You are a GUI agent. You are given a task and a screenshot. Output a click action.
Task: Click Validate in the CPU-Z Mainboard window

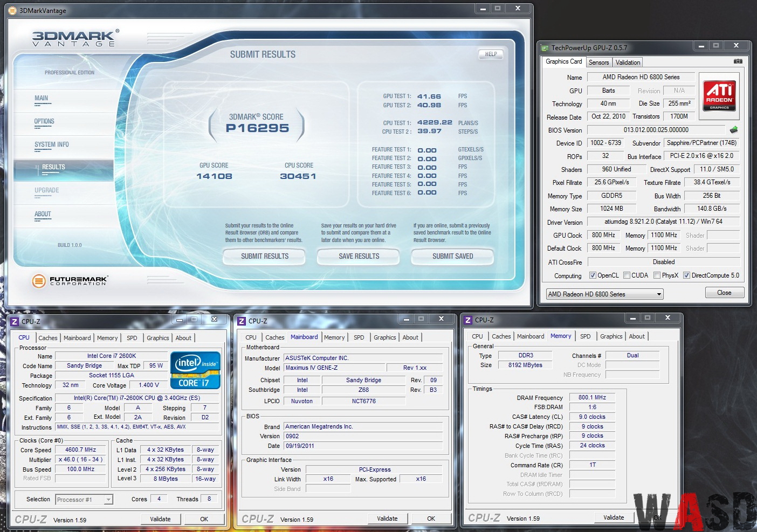coord(387,519)
